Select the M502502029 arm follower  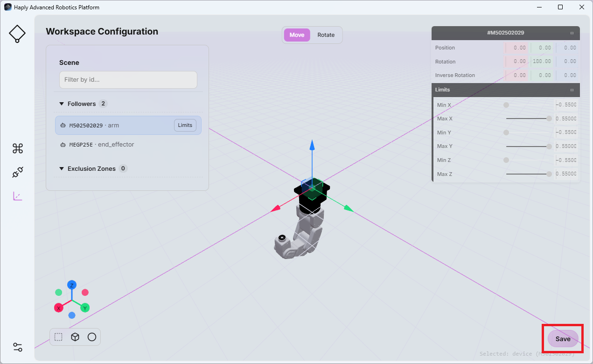128,126
